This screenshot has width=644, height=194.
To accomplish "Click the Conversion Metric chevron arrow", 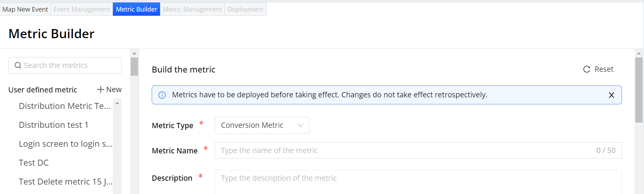I will click(x=300, y=125).
